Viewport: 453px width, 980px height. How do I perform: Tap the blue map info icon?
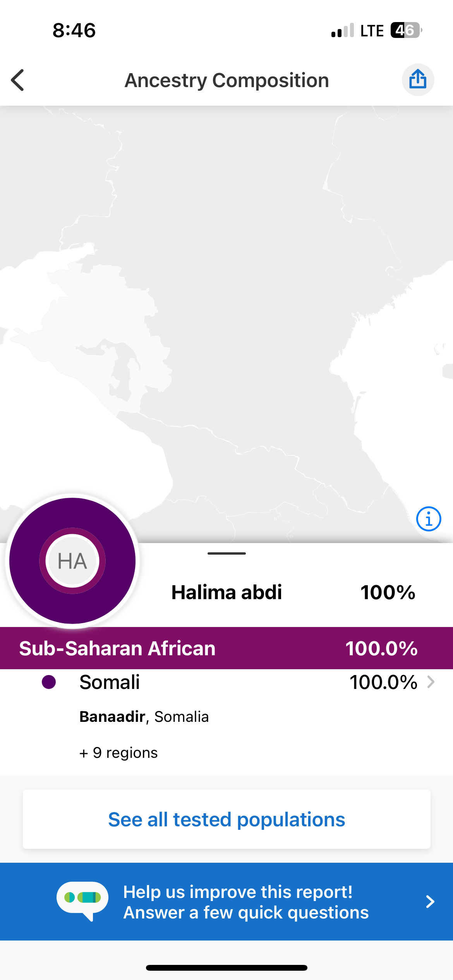428,519
